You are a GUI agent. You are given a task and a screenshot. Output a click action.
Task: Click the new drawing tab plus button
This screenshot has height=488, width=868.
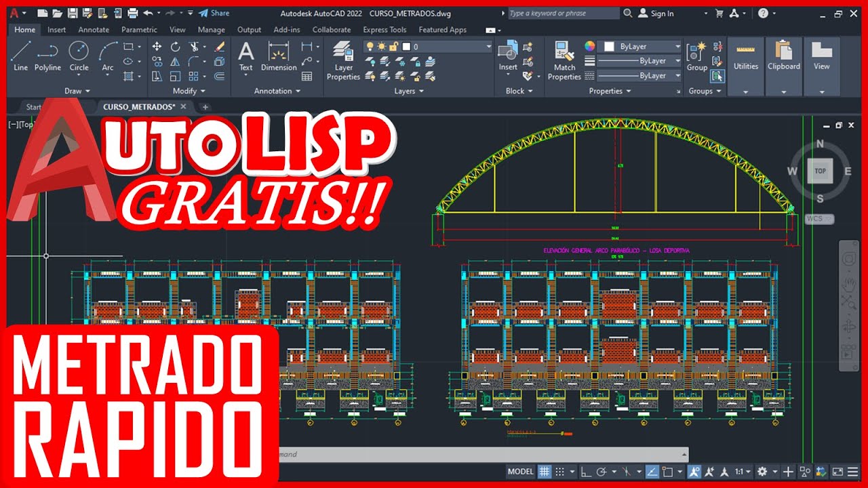tap(205, 107)
